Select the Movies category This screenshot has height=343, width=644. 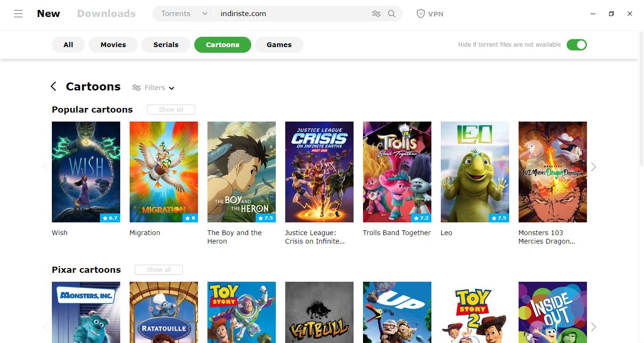click(113, 45)
